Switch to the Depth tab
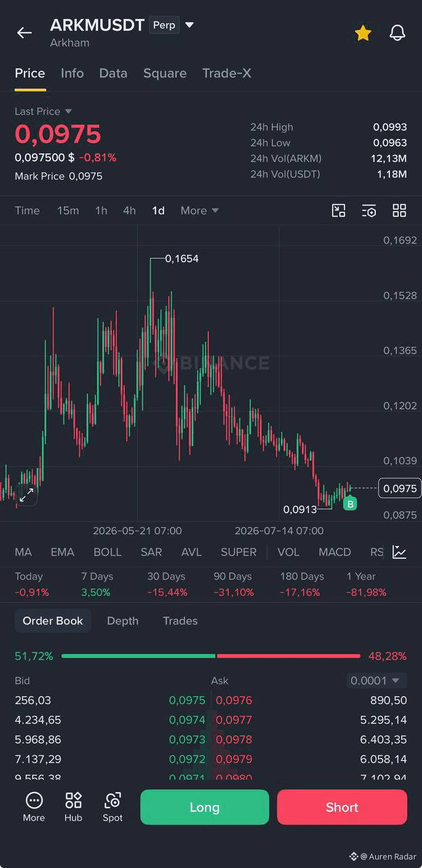Viewport: 422px width, 868px height. pos(123,620)
